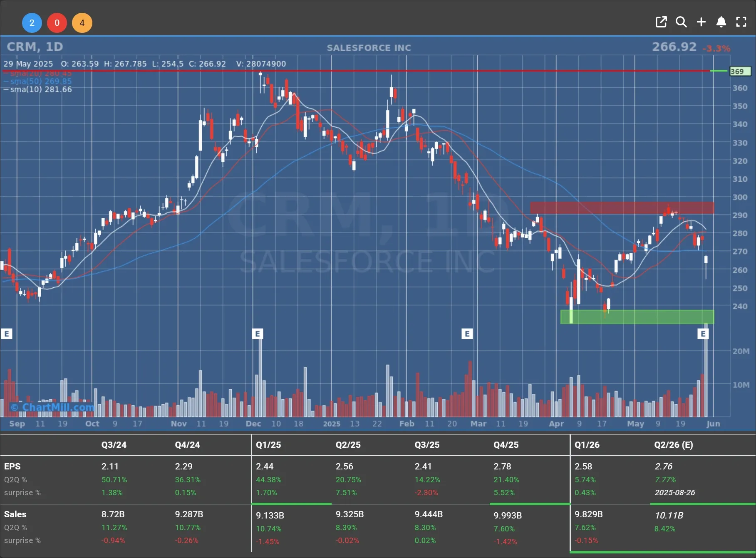The width and height of the screenshot is (756, 558).
Task: Click the SALESFORCE INC chart title
Action: coord(369,48)
